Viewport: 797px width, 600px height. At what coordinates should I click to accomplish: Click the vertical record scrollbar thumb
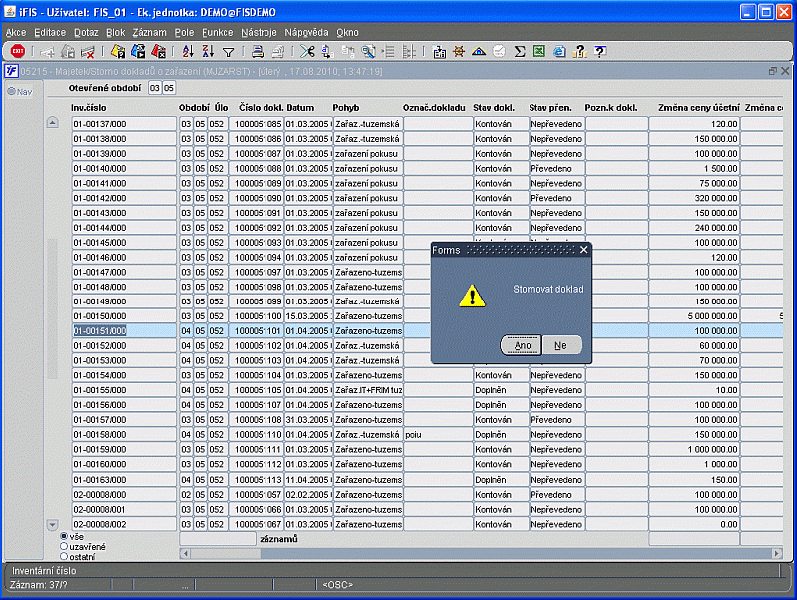pos(52,309)
